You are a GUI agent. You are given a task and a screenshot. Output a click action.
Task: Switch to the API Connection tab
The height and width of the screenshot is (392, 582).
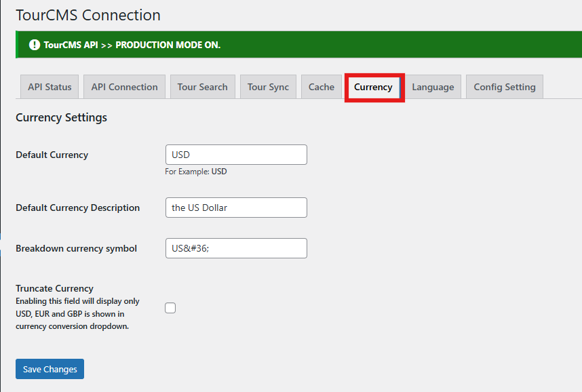[x=124, y=87]
